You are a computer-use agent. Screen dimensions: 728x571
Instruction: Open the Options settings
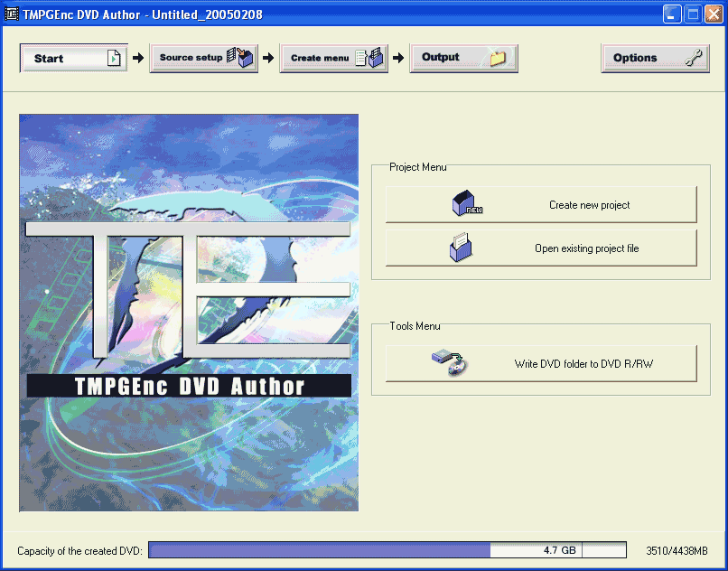[x=656, y=58]
